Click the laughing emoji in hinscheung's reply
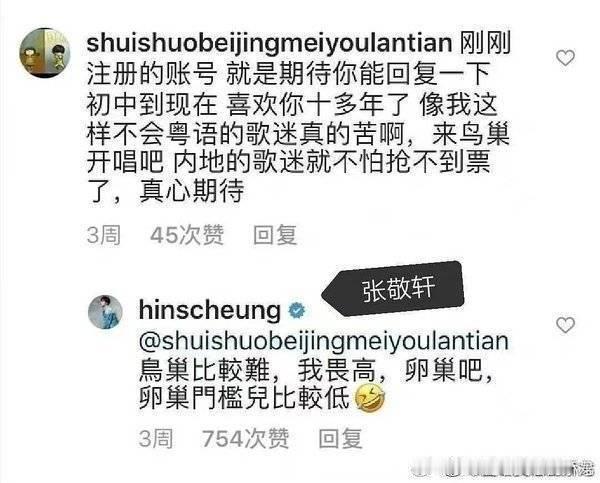Viewport: 600px width, 483px height. coord(370,399)
